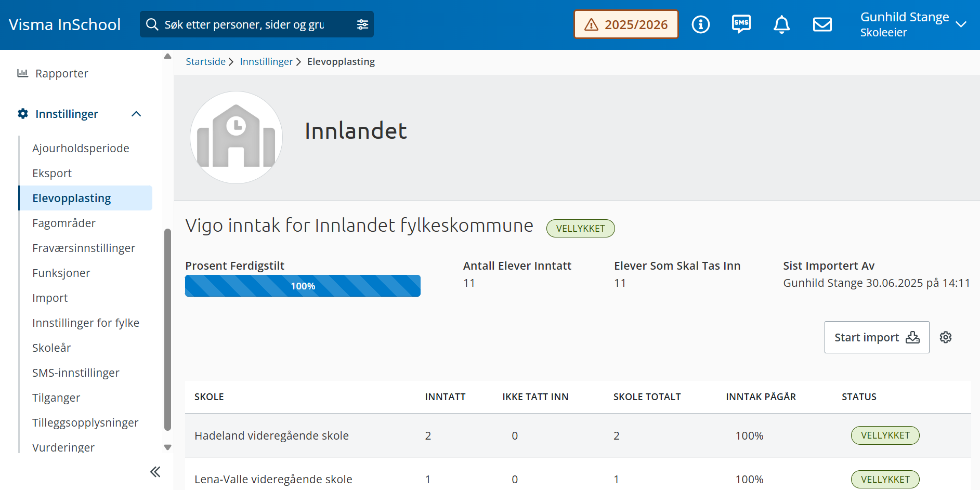Open import settings gear next to Start import
The width and height of the screenshot is (980, 490).
pos(945,337)
